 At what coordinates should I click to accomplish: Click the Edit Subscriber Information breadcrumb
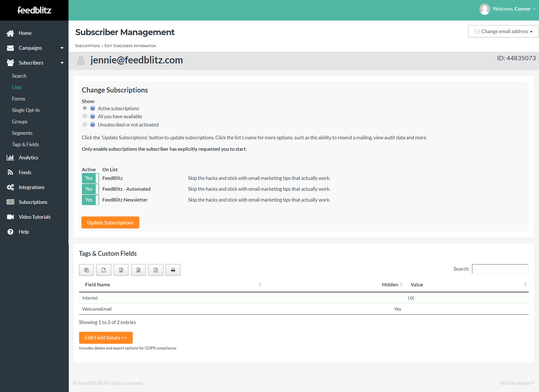[x=130, y=46]
